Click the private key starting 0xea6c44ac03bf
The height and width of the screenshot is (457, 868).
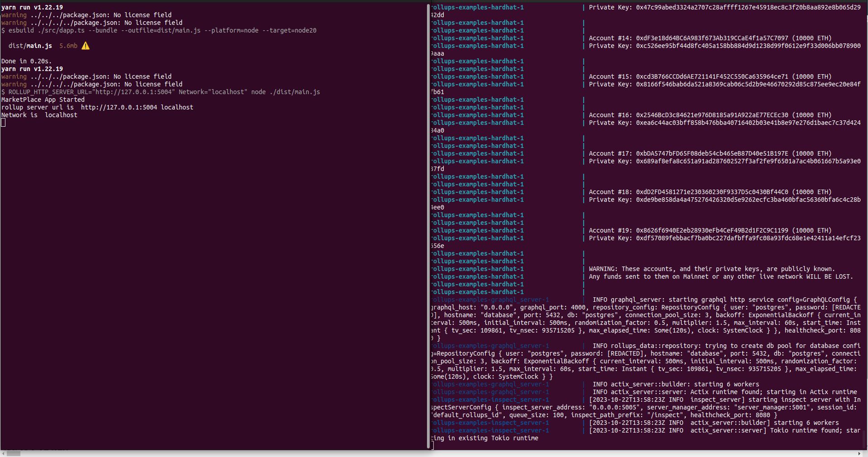coord(724,123)
